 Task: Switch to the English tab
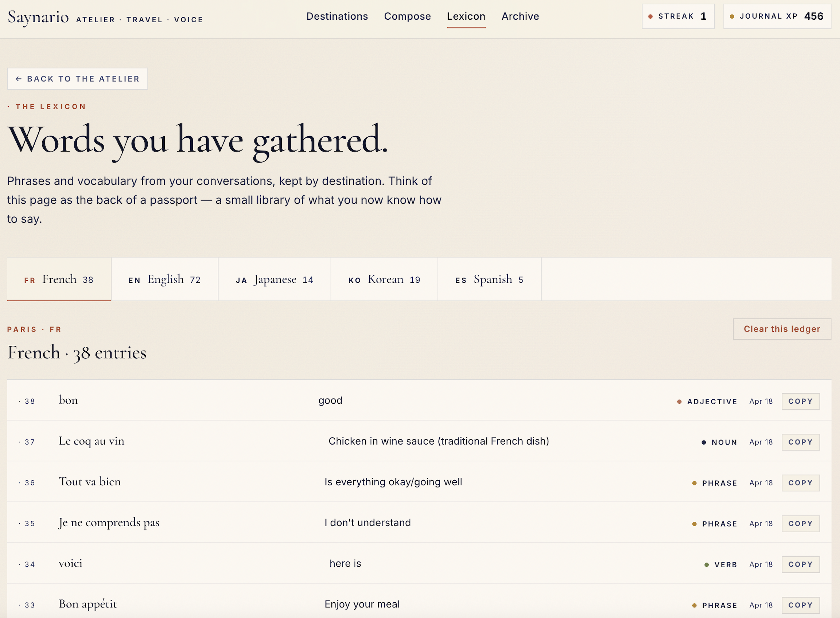pos(164,279)
